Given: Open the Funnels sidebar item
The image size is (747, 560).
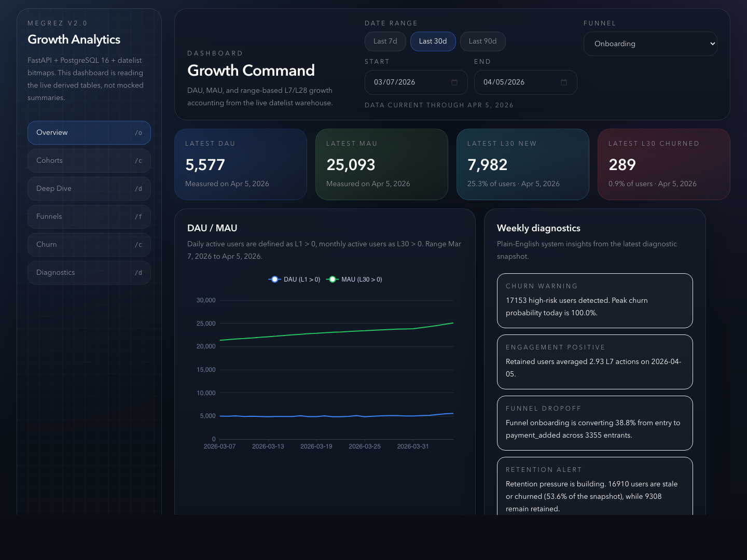Looking at the screenshot, I should coord(89,217).
